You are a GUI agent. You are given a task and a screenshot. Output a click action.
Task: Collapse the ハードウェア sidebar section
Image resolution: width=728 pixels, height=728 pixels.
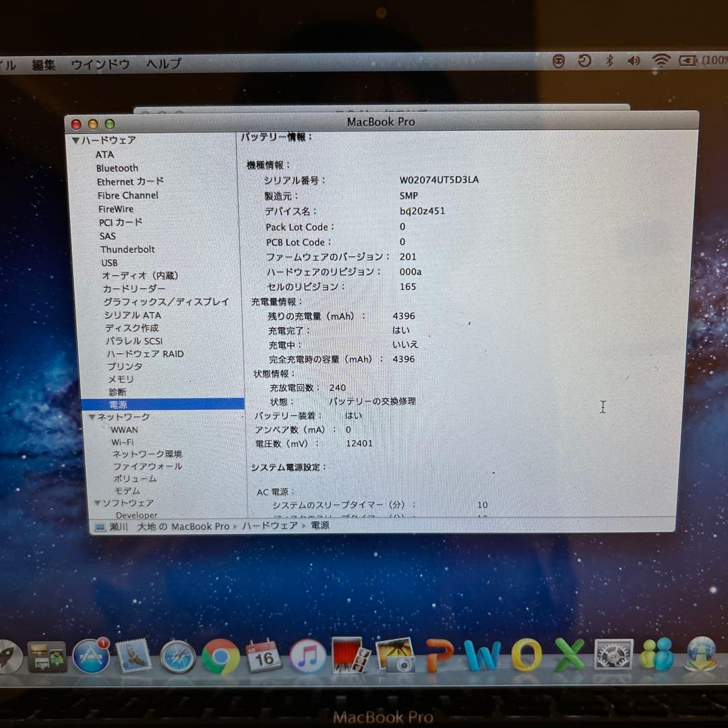76,140
